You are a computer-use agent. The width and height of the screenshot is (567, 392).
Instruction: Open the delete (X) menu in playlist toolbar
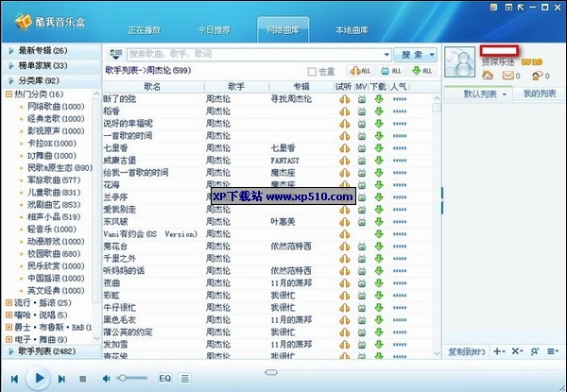(x=517, y=351)
